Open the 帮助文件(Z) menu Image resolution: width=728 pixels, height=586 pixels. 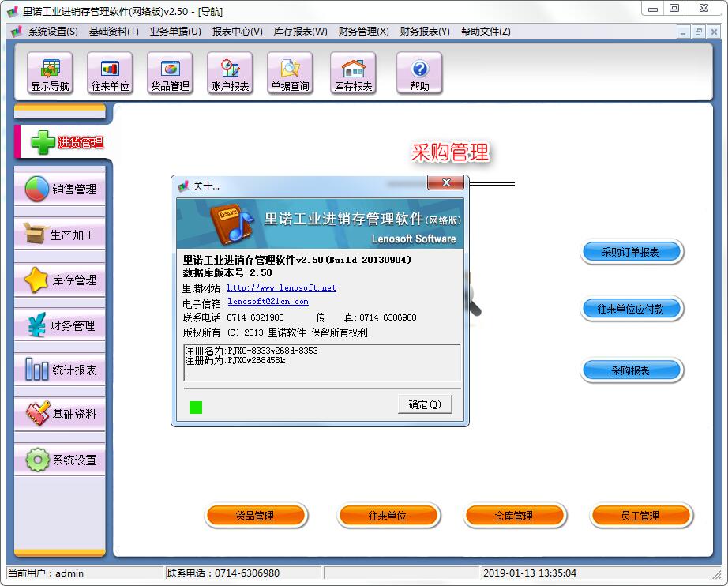click(486, 32)
